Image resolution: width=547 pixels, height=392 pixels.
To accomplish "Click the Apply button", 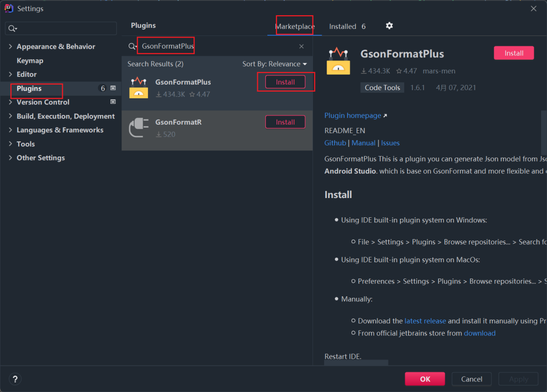I will (x=519, y=379).
